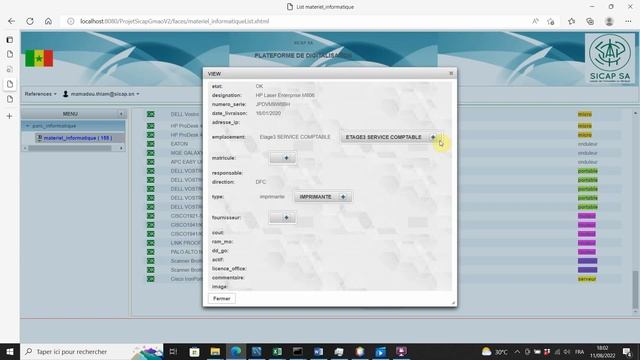Open the notification center icon
The height and width of the screenshot is (360, 640).
(x=627, y=351)
